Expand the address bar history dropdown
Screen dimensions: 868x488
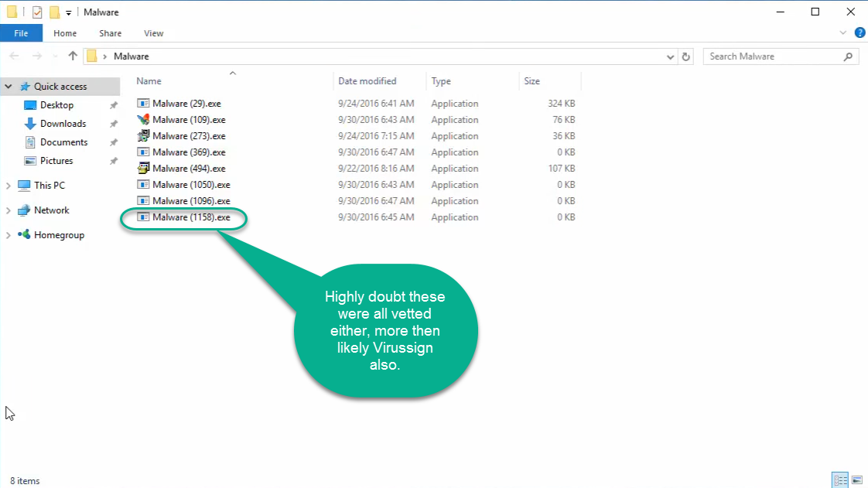pos(670,56)
